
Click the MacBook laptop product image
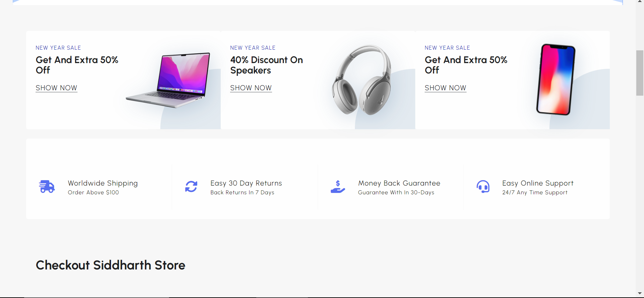click(x=169, y=80)
